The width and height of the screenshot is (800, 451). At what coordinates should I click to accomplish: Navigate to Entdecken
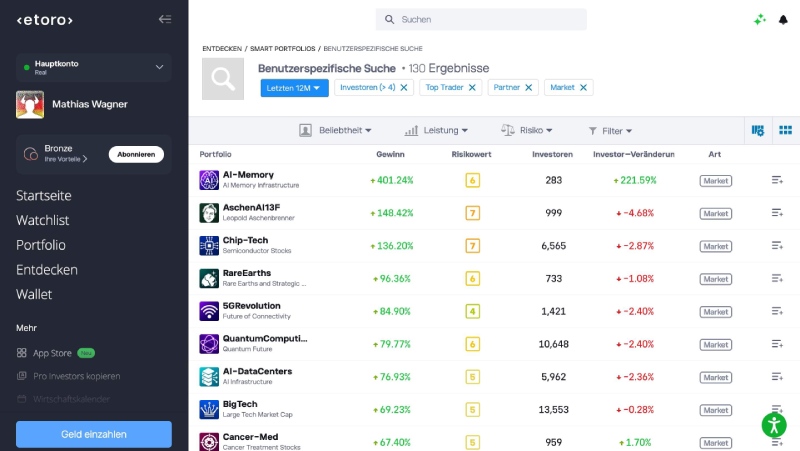click(x=46, y=269)
